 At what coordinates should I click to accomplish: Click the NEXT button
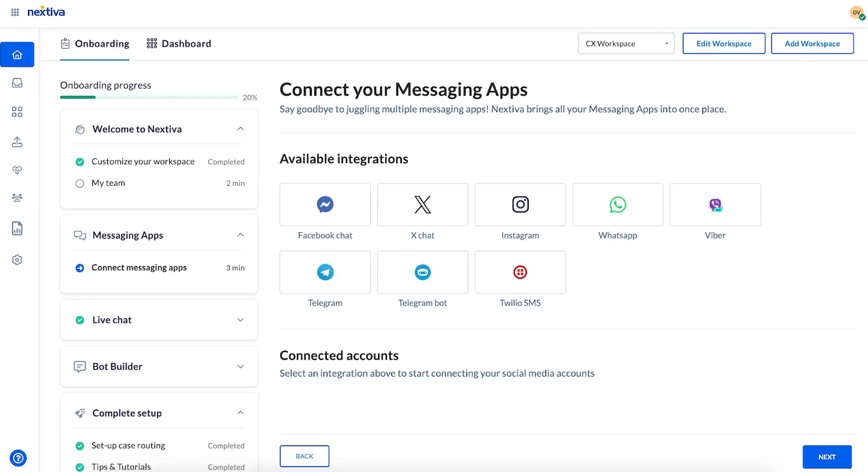827,457
